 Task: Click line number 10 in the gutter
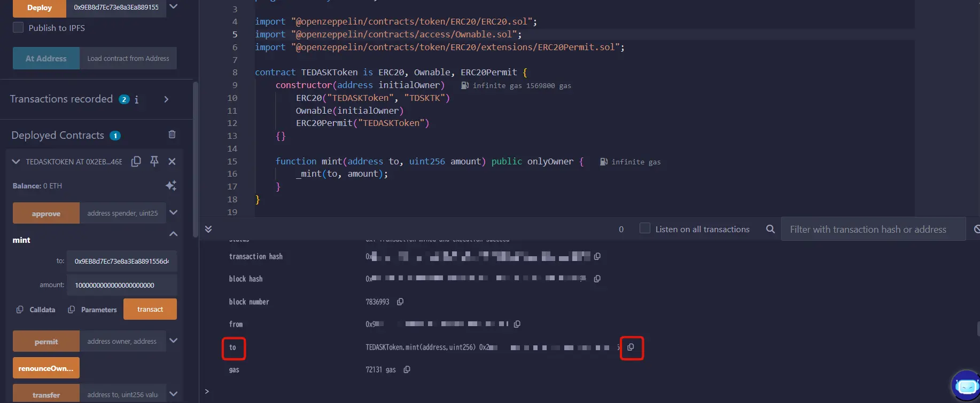point(232,98)
